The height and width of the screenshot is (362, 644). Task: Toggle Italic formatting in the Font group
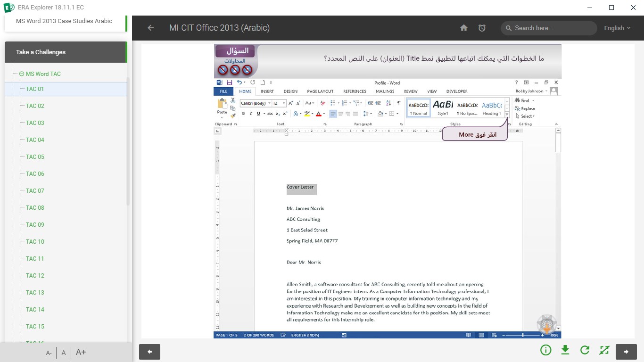pos(250,113)
